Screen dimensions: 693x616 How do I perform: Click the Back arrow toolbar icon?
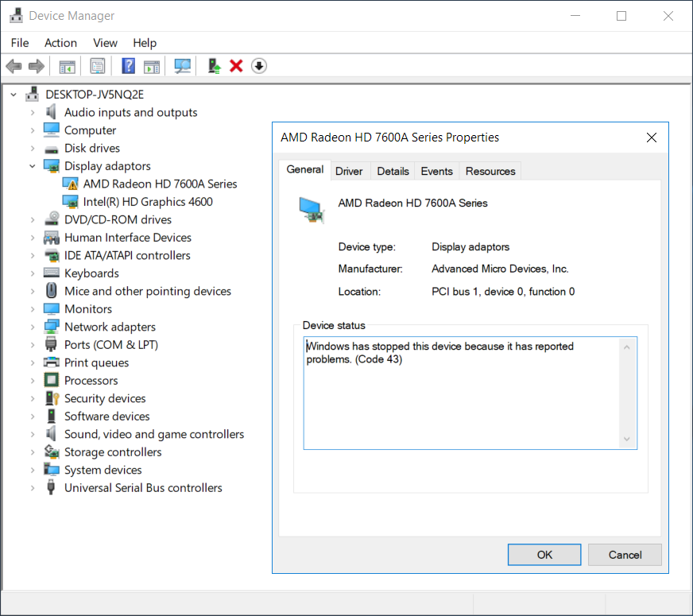[14, 66]
